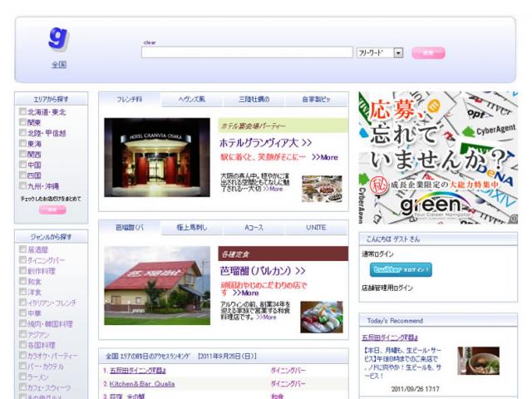The width and height of the screenshot is (532, 399).
Task: Select the ヘウンズ風 tab
Action: (x=192, y=100)
